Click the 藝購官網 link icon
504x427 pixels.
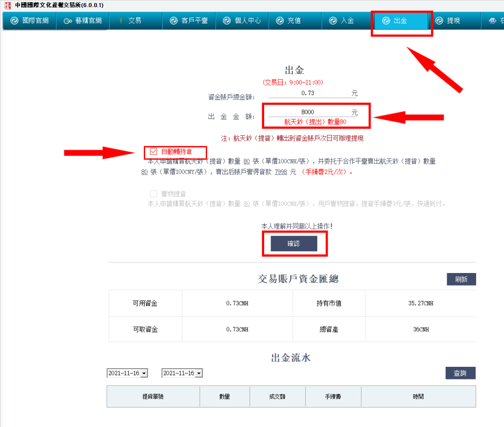68,21
